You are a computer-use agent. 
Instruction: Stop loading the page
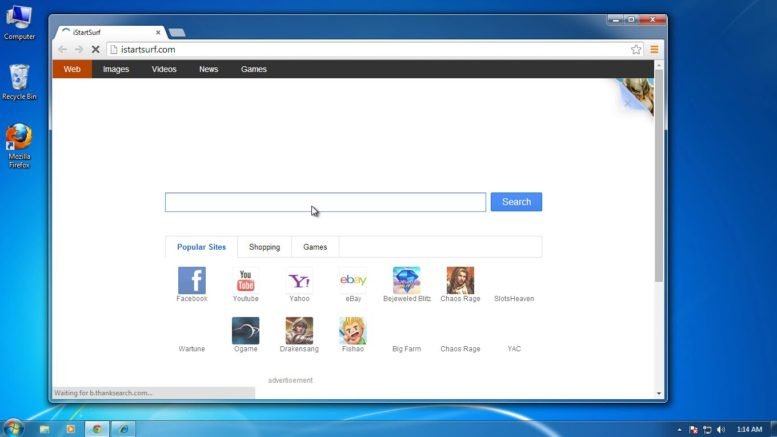[96, 50]
